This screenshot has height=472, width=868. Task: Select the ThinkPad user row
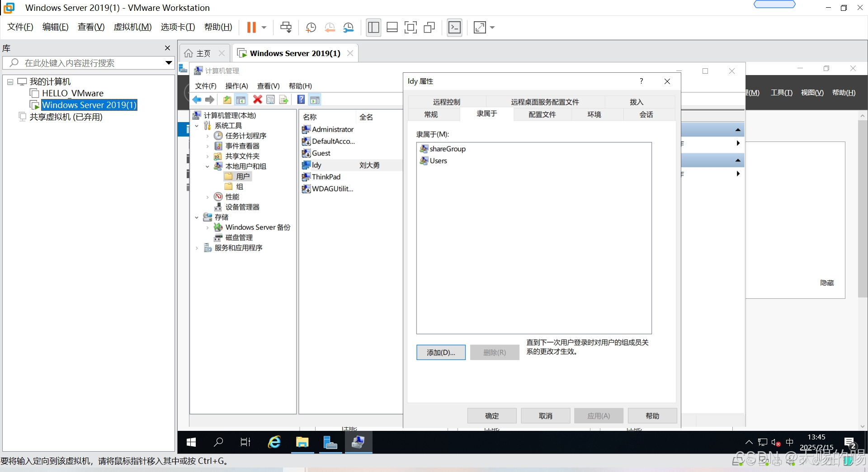321,177
